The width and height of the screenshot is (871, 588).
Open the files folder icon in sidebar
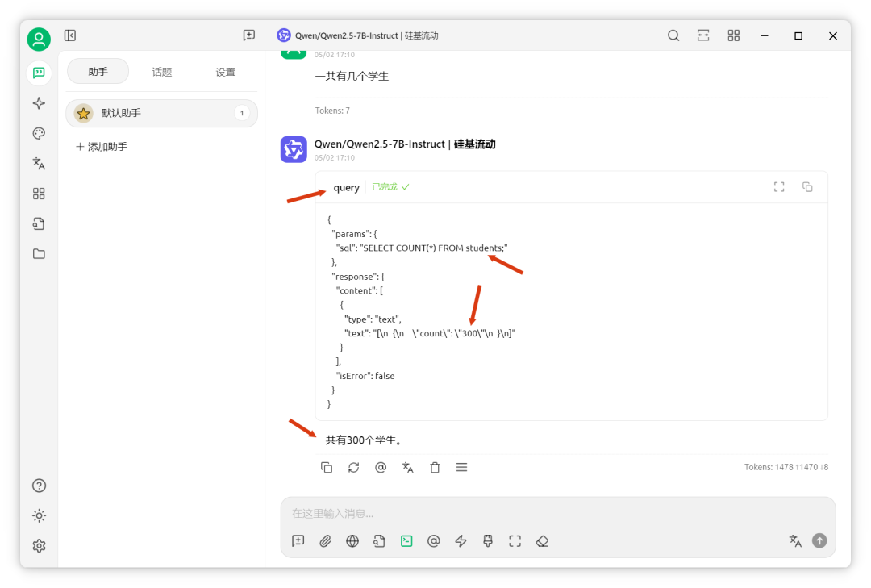pyautogui.click(x=39, y=254)
